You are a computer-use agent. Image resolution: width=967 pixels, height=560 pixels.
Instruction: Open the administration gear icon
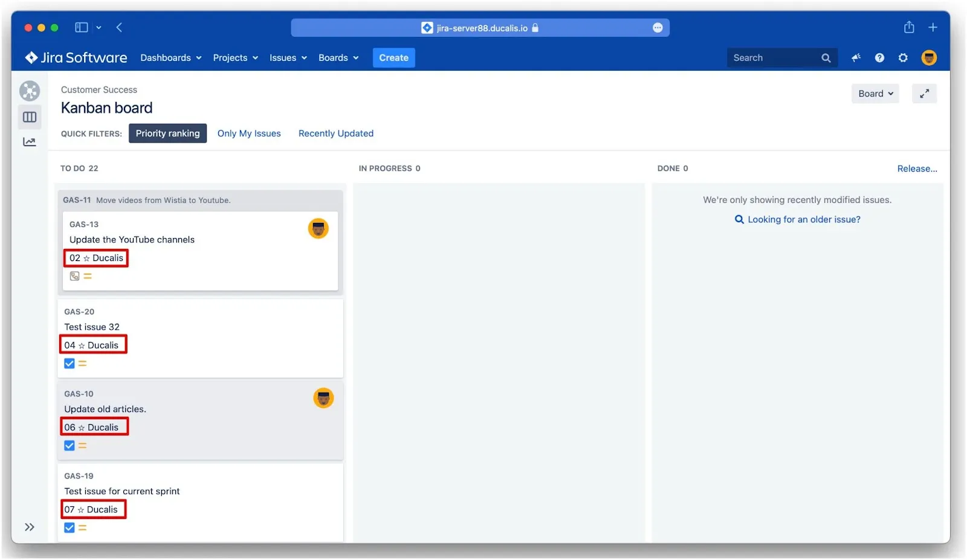pos(903,58)
